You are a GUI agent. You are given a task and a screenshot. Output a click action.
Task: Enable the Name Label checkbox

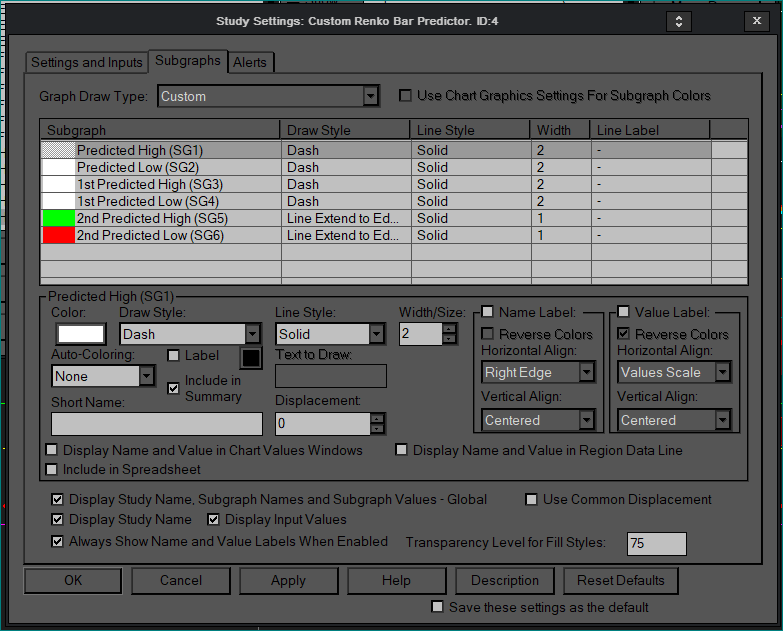tap(488, 312)
